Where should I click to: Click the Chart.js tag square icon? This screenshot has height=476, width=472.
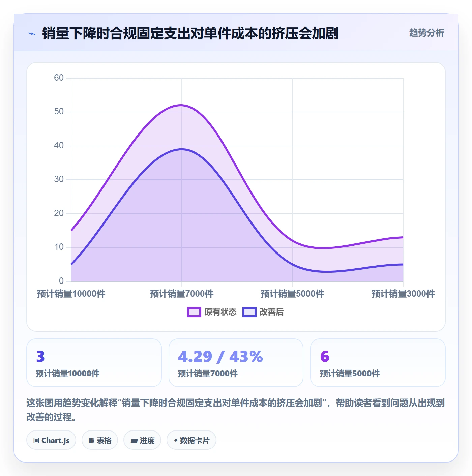point(36,441)
